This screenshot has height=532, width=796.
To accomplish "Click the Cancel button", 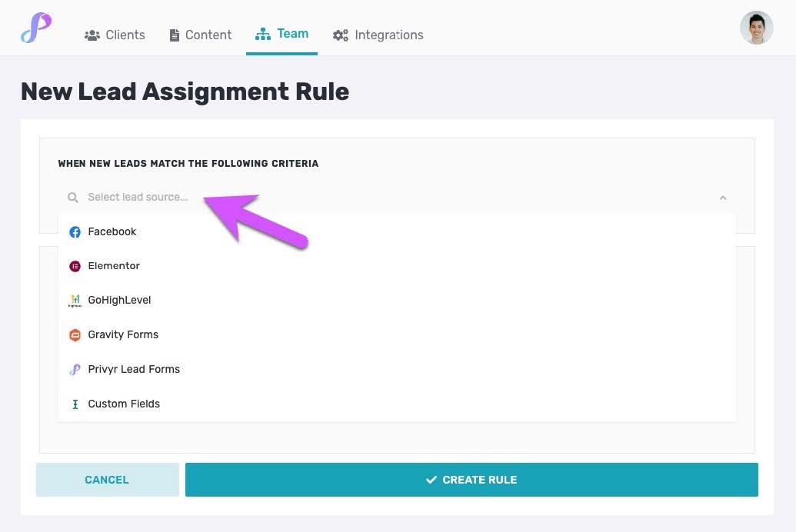I will click(107, 479).
